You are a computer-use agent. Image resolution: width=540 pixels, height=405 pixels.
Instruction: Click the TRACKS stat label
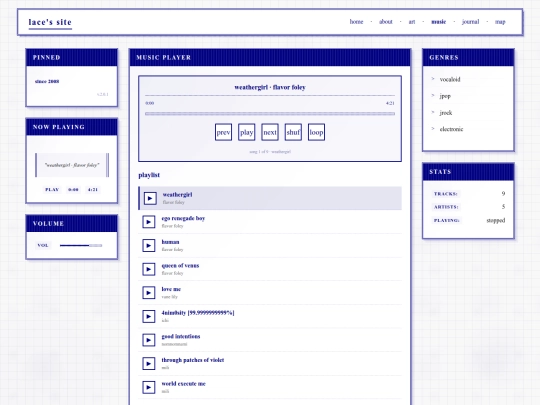point(446,194)
